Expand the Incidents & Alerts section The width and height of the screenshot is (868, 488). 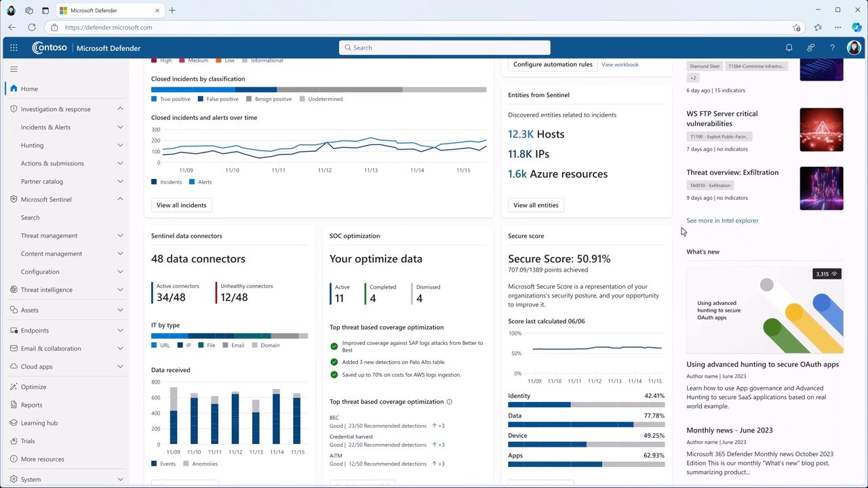(120, 127)
